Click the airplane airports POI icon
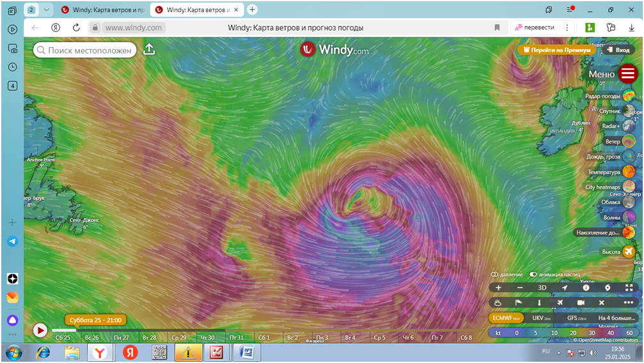Viewport: 644px width, 363px height. [560, 303]
